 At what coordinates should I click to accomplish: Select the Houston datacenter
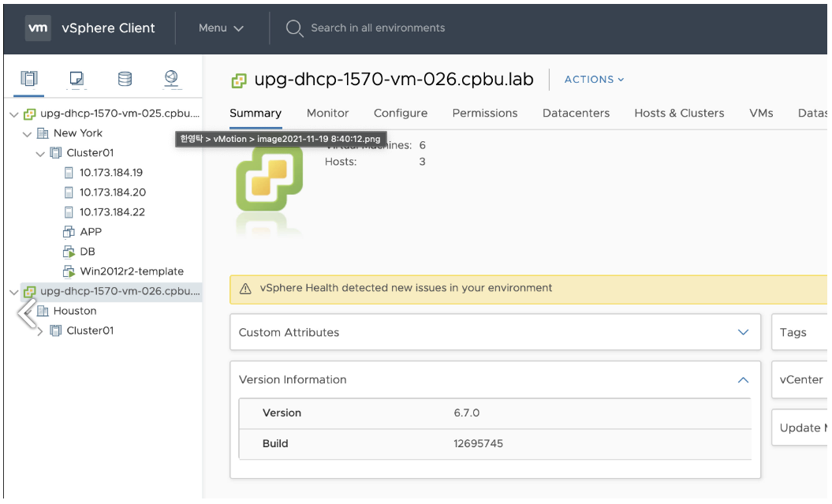pos(75,311)
